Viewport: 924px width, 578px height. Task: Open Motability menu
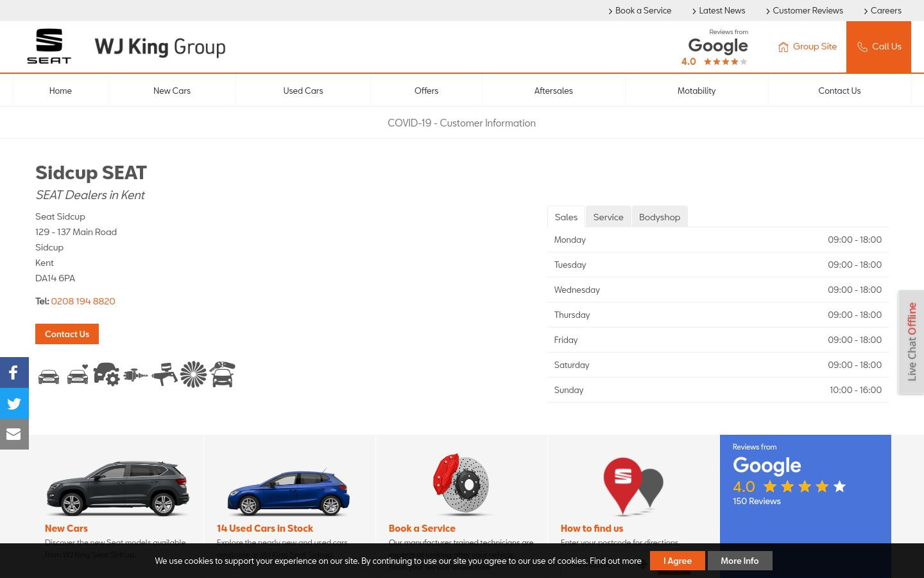coord(696,91)
